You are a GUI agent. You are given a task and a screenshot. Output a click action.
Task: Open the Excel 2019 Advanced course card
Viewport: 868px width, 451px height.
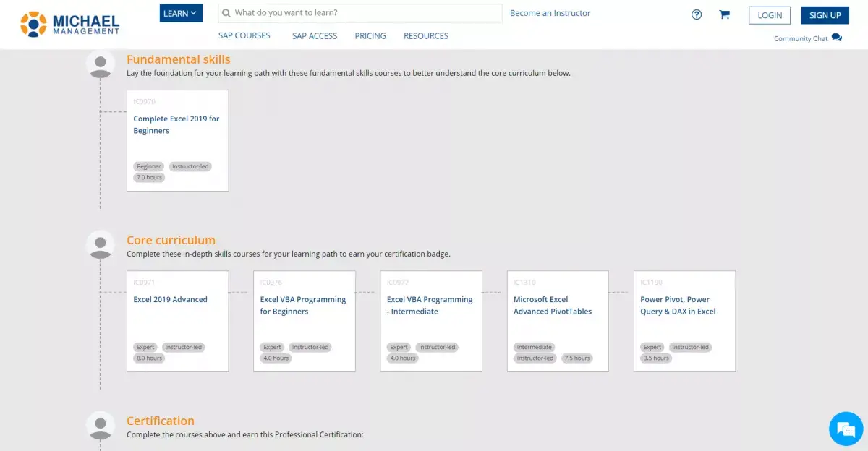point(177,321)
